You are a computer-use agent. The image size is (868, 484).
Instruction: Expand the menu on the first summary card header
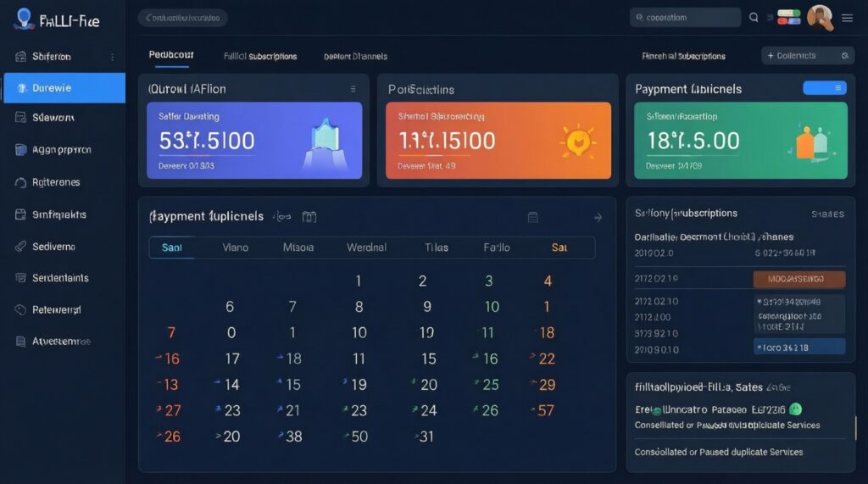(353, 89)
